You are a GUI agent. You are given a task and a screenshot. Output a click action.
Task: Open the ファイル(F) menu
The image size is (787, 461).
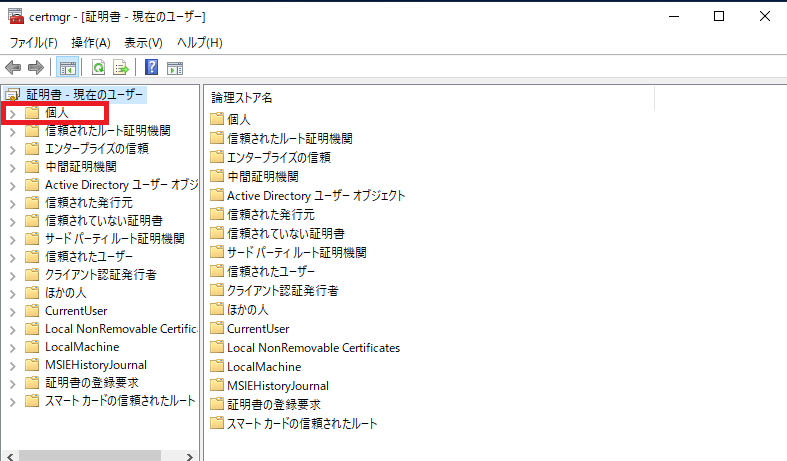[x=34, y=43]
